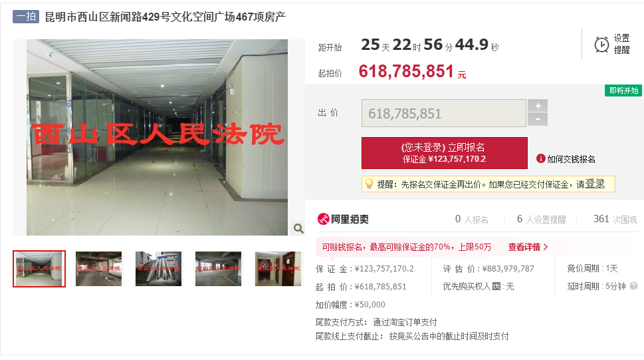Open the magnifier zoom icon on photo
The width and height of the screenshot is (644, 360).
[x=298, y=228]
